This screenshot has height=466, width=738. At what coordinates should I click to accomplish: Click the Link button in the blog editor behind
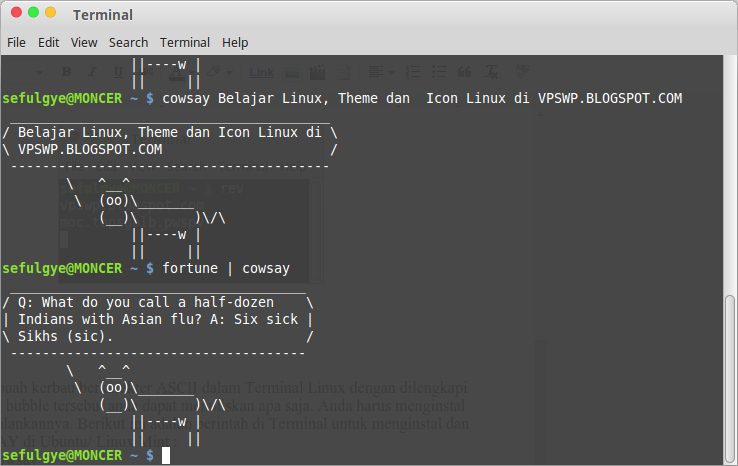click(261, 72)
